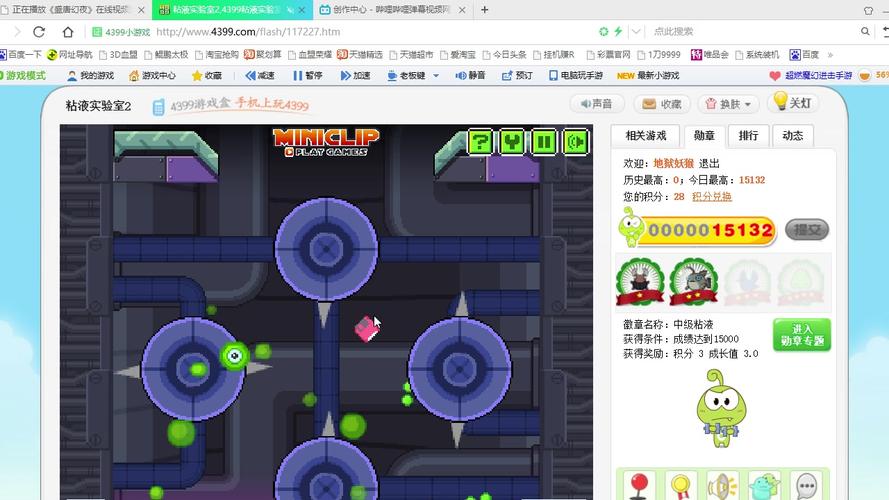Image resolution: width=889 pixels, height=500 pixels.
Task: Click 进入勋章专题 green button
Action: 802,335
